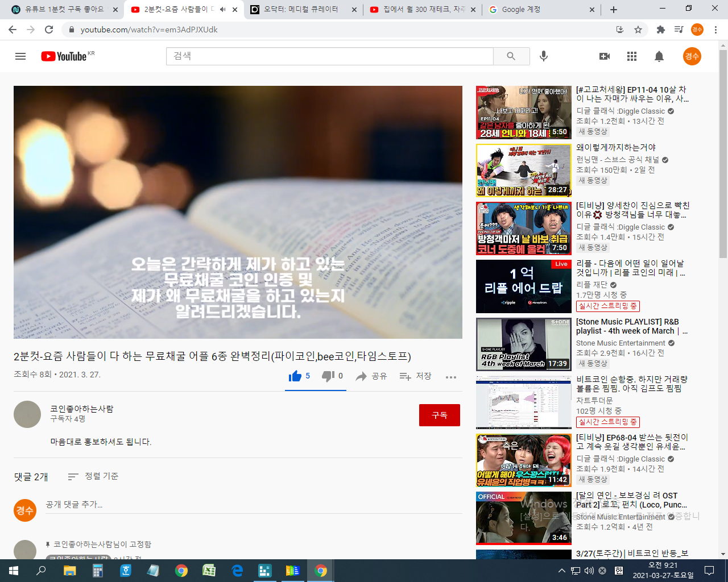
Task: Save the video using the 저장 icon
Action: click(415, 376)
